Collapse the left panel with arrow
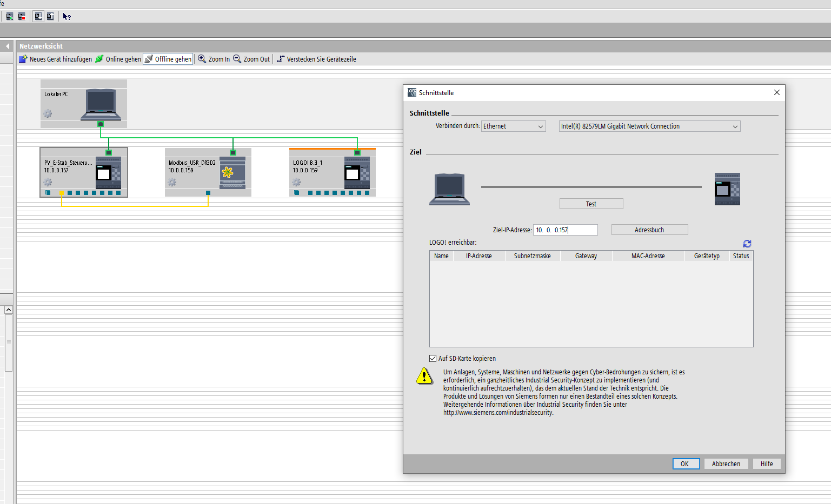Screen dimensions: 831x504 (8, 46)
